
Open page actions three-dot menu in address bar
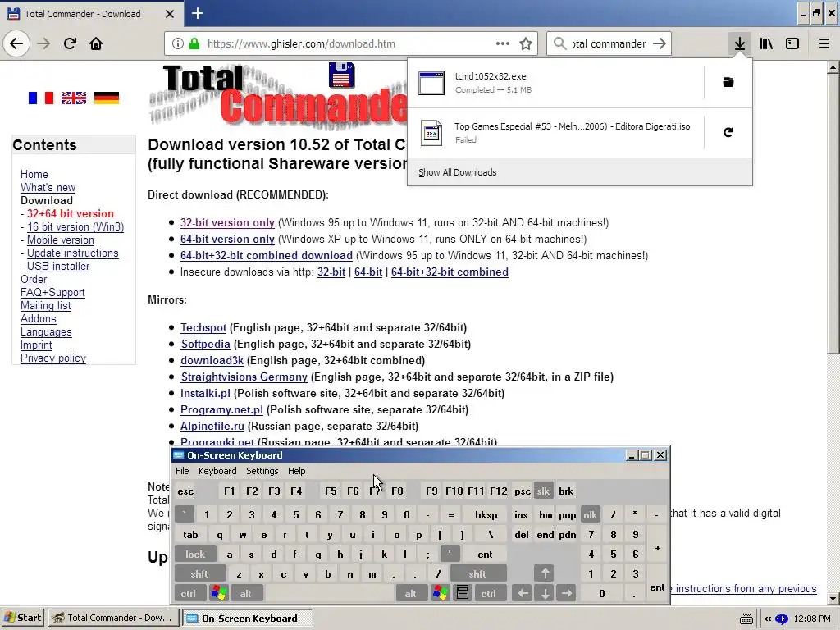503,43
